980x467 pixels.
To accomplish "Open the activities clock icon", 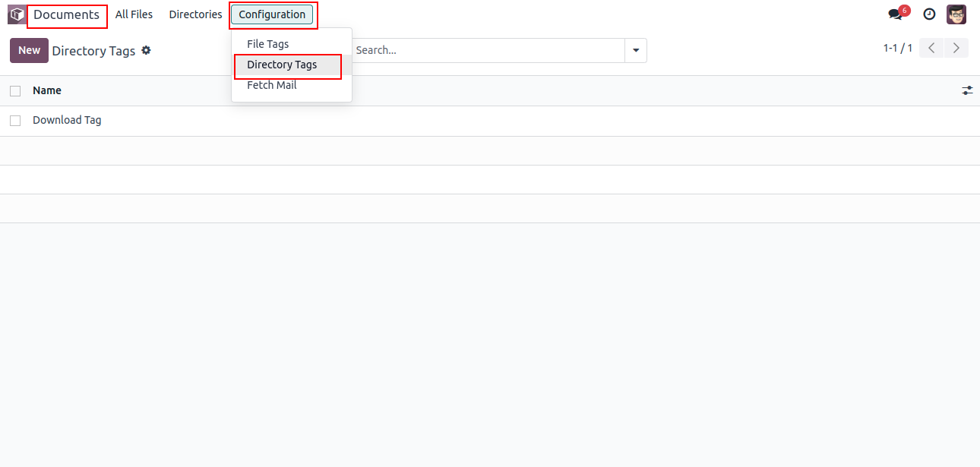I will [x=929, y=14].
